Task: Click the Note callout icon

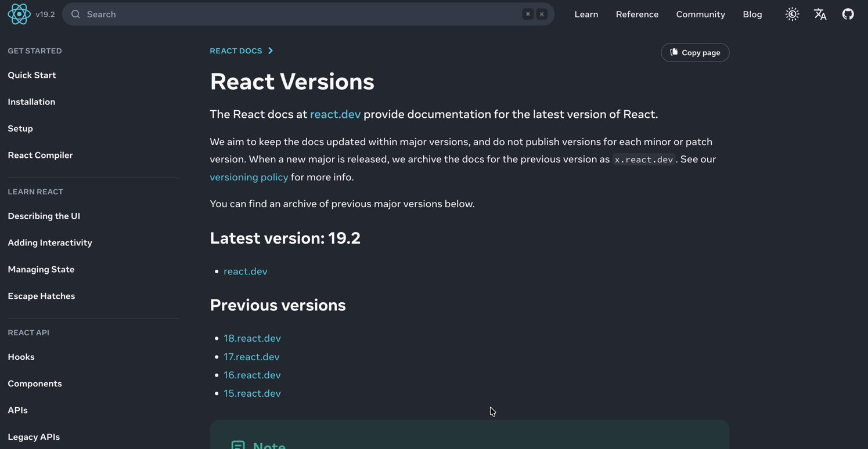Action: pyautogui.click(x=238, y=445)
